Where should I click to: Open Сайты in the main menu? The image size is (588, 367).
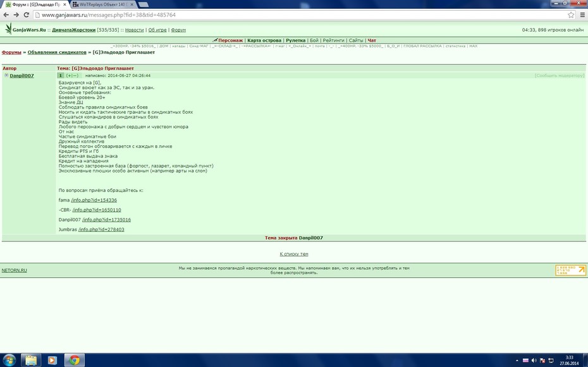point(356,40)
